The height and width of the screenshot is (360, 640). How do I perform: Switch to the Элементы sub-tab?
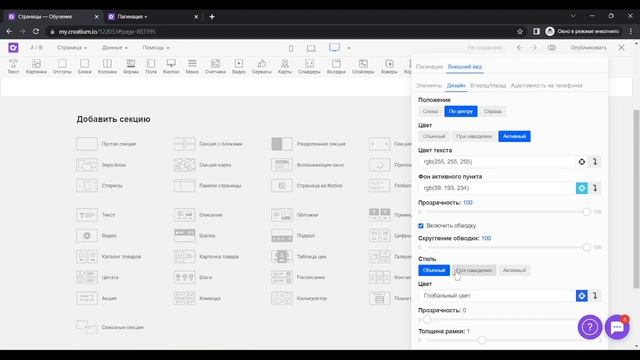(429, 86)
